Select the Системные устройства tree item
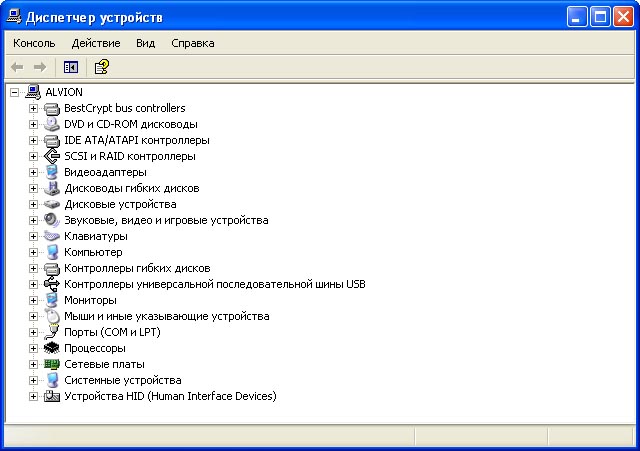Image resolution: width=640 pixels, height=451 pixels. pos(122,380)
